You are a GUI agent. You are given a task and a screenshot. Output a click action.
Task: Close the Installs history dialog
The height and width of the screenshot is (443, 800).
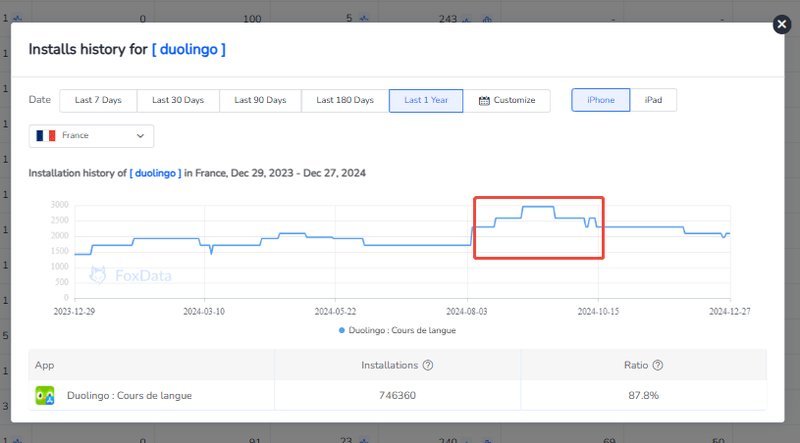coord(782,24)
